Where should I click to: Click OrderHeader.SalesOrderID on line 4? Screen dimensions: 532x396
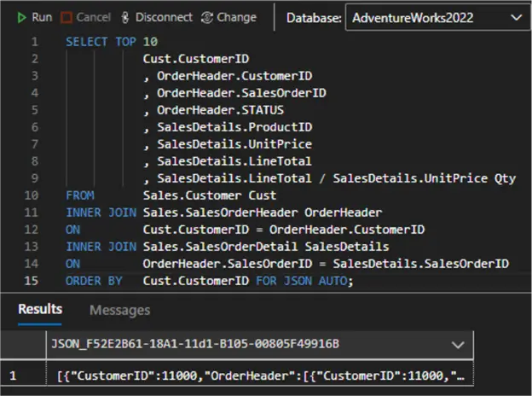click(241, 93)
